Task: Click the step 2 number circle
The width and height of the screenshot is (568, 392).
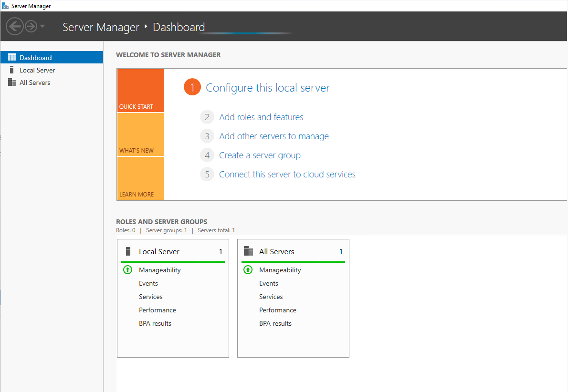Action: (207, 117)
